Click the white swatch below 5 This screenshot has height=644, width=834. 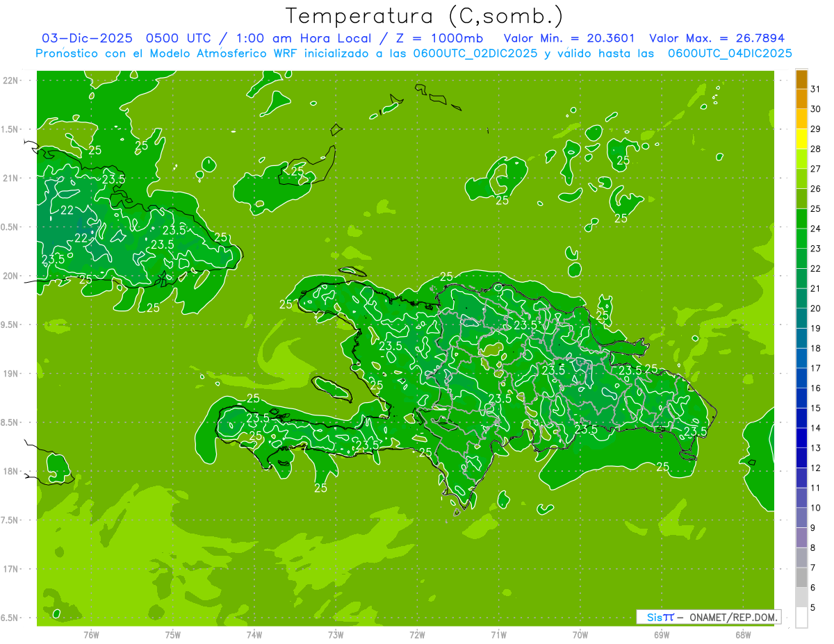tap(801, 617)
